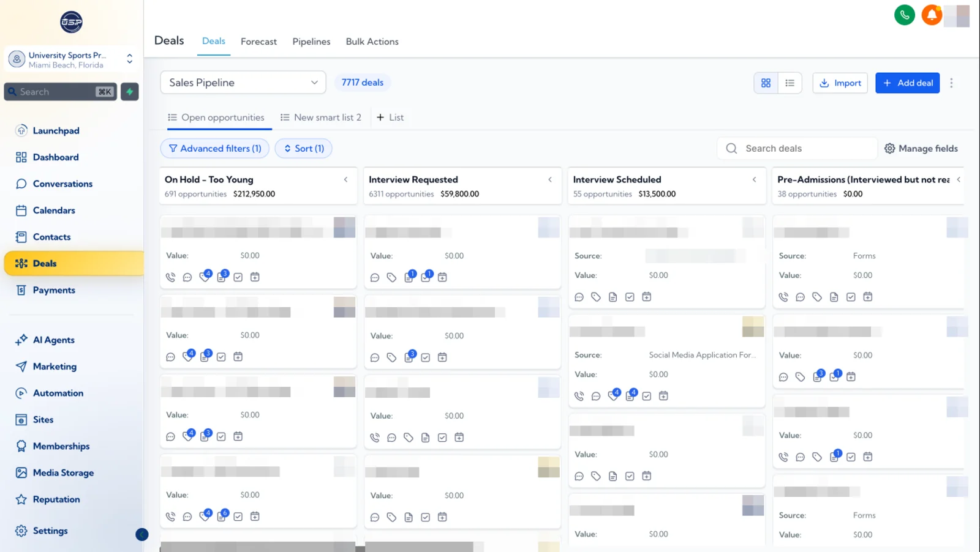This screenshot has width=980, height=552.
Task: Collapse the Interview Scheduled column
Action: (754, 179)
